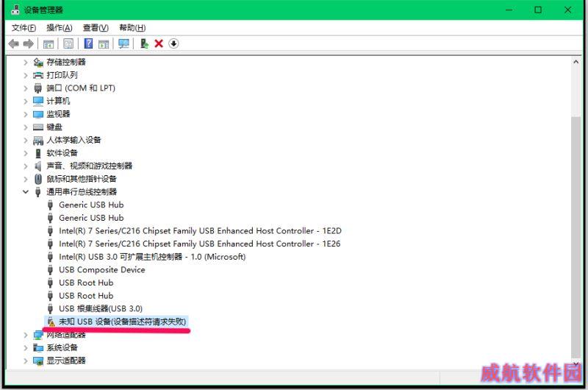Click the update driver toolbar icon

point(144,43)
